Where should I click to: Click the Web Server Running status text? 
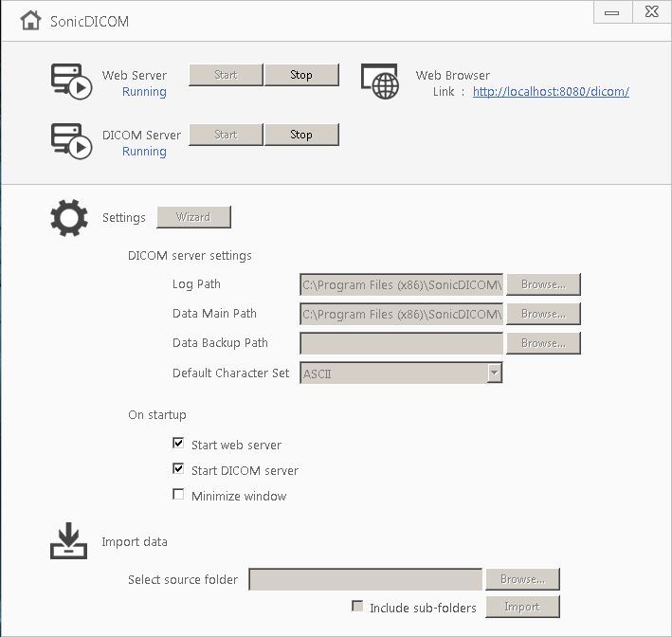tap(144, 92)
